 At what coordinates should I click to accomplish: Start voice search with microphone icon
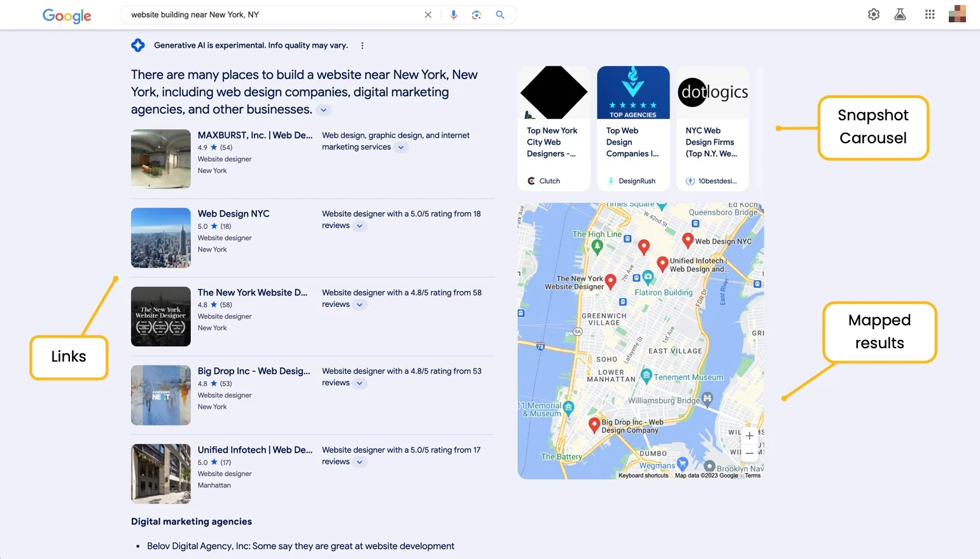[454, 15]
